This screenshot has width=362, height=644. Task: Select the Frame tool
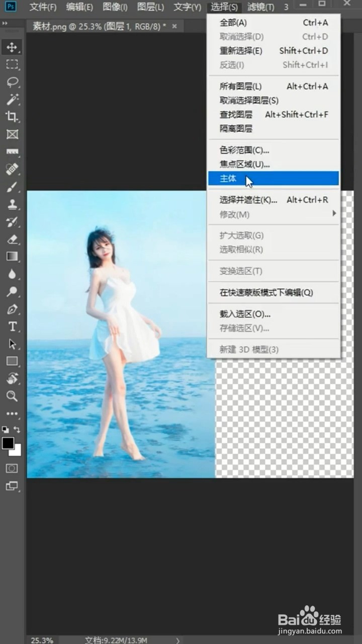tap(12, 134)
